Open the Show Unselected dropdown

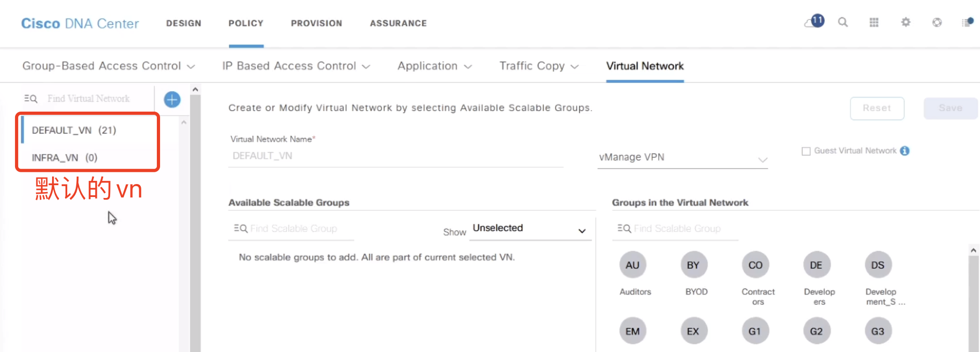tap(530, 229)
